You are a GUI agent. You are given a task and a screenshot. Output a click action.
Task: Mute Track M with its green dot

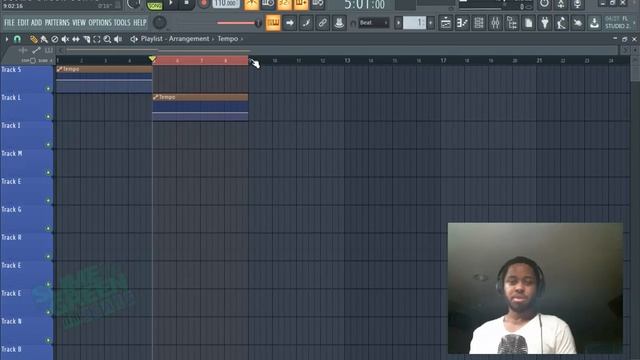coord(48,173)
